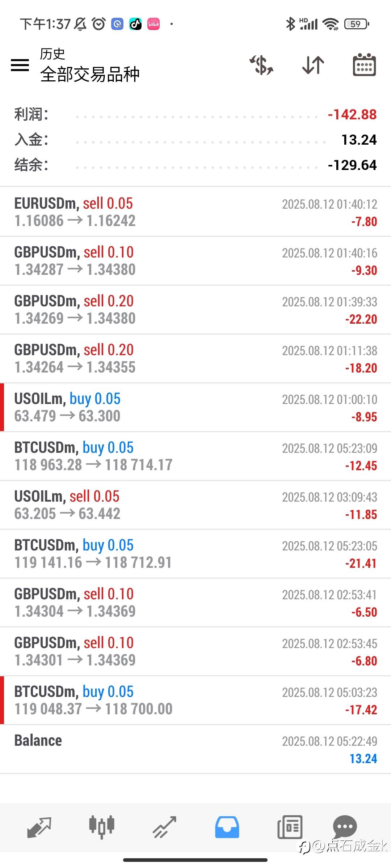Open GBPUSDm sell 0.20 trade losing -22.20
391x868 pixels.
pyautogui.click(x=195, y=310)
